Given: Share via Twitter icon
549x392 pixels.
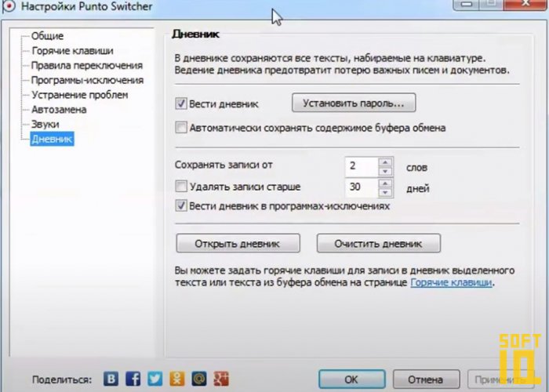Looking at the screenshot, I should 155,379.
